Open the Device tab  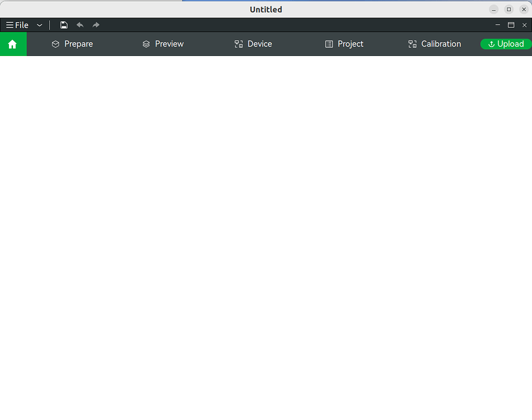click(253, 44)
